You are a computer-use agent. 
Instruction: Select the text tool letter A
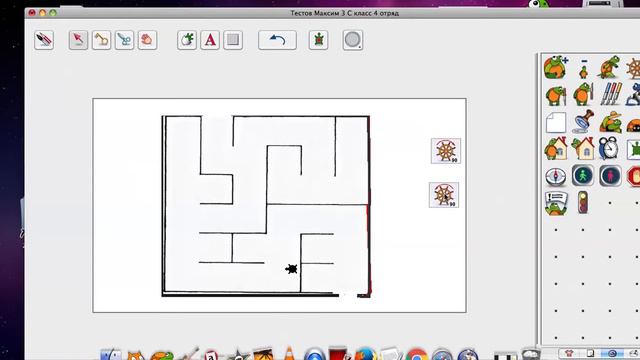click(x=210, y=40)
